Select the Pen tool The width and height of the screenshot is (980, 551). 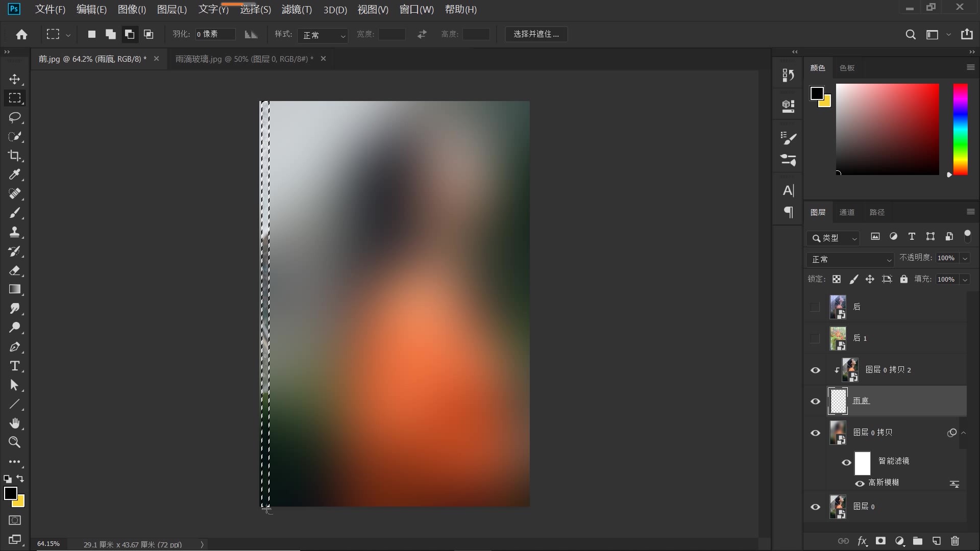tap(15, 347)
